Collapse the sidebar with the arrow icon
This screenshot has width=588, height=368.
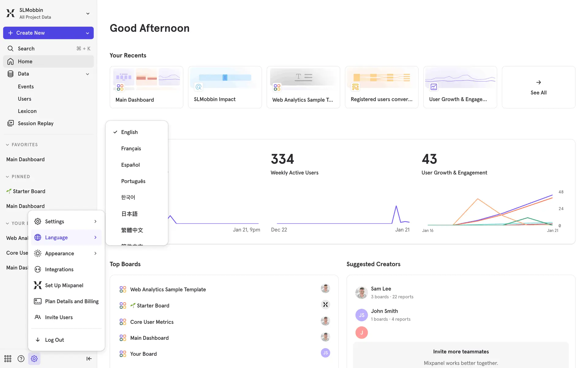[89, 358]
